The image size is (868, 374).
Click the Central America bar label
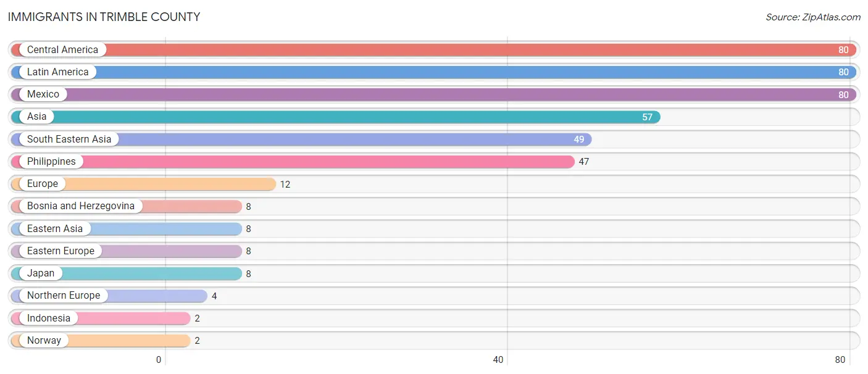click(62, 49)
